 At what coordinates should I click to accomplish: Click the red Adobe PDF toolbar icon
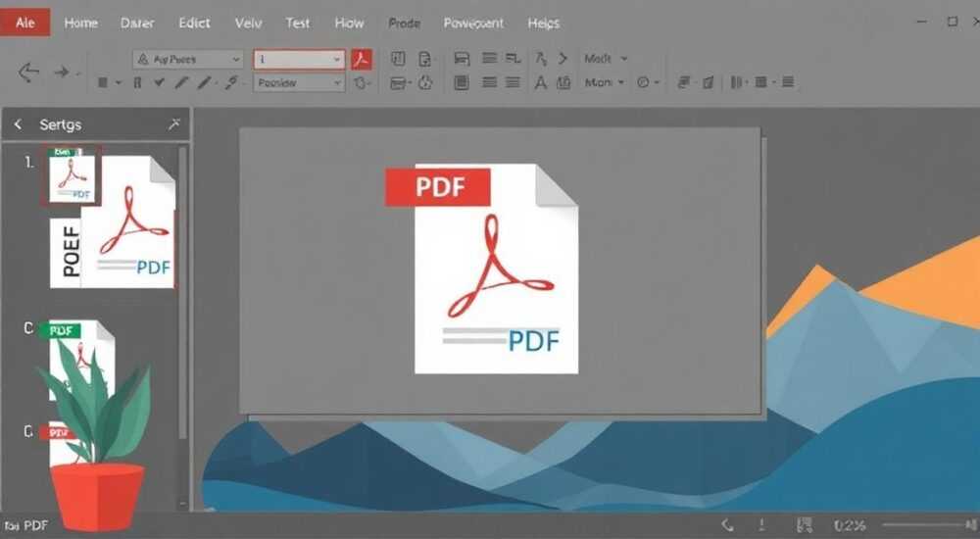tap(362, 60)
